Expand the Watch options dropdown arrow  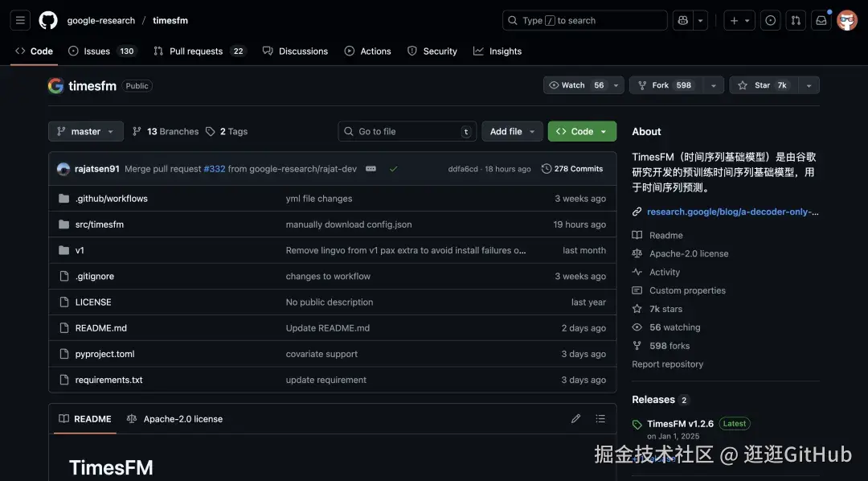(x=616, y=85)
